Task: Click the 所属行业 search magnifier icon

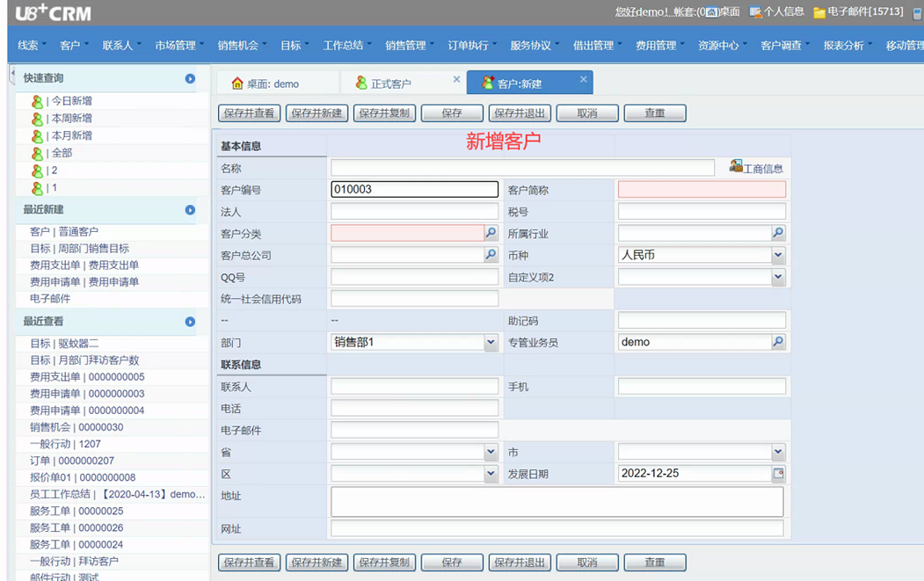Action: pyautogui.click(x=778, y=233)
